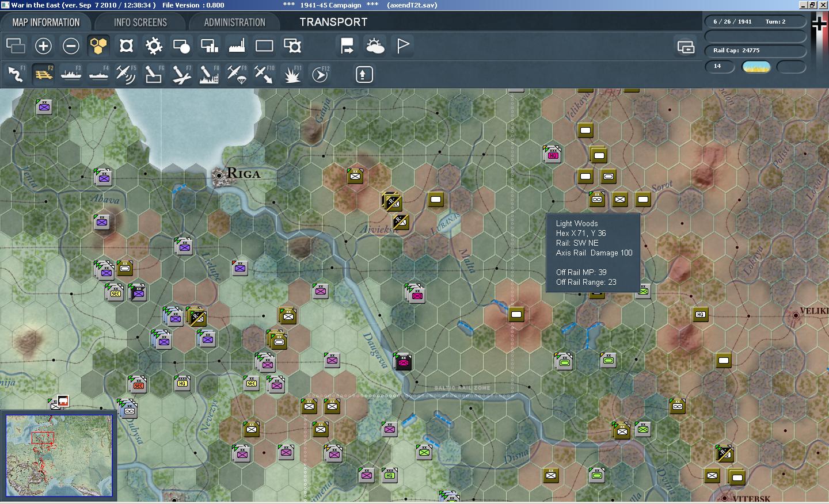Switch to the Info Screens tab
829x504 pixels.
(x=140, y=22)
